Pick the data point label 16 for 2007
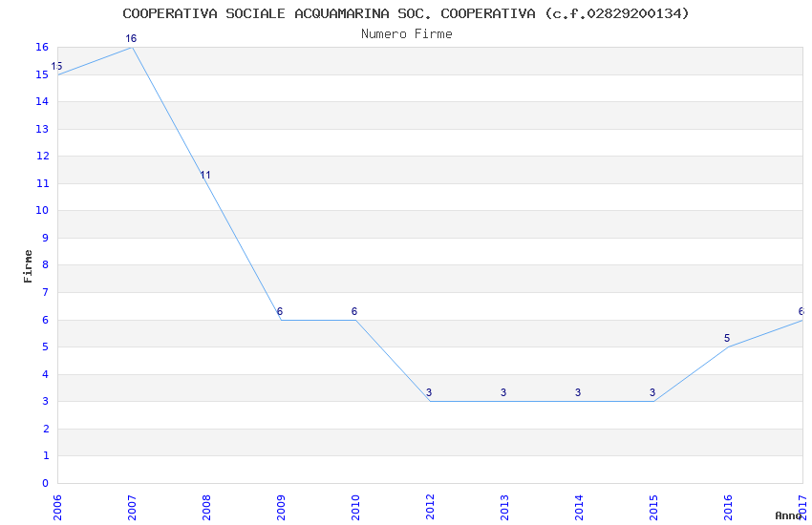 pos(131,39)
